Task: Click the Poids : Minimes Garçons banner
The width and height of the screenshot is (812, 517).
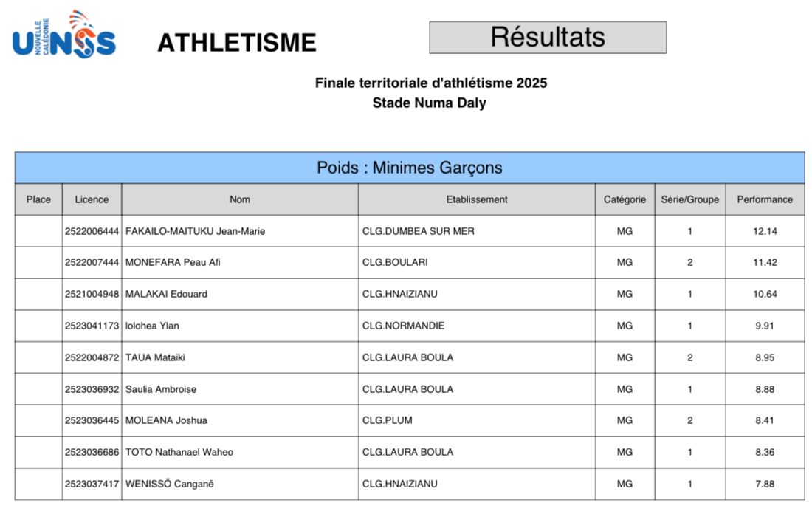Action: (410, 168)
